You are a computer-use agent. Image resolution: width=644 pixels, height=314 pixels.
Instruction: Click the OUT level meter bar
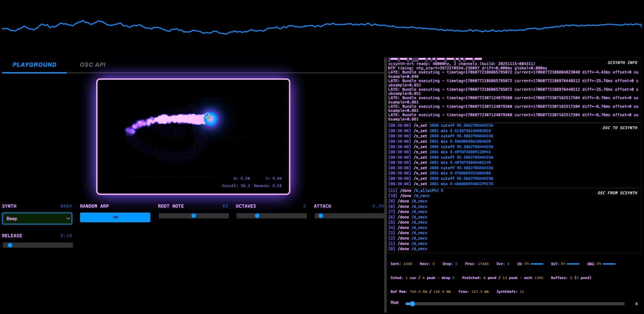(x=573, y=264)
